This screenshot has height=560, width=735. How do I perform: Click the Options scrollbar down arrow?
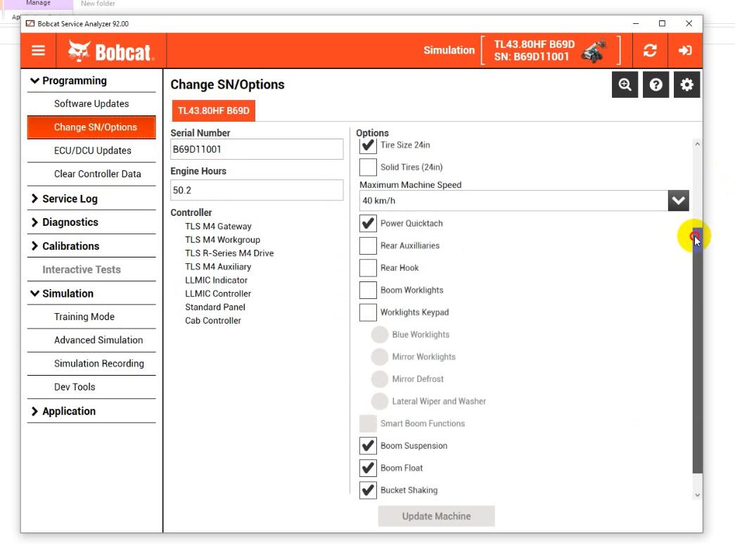[x=698, y=495]
